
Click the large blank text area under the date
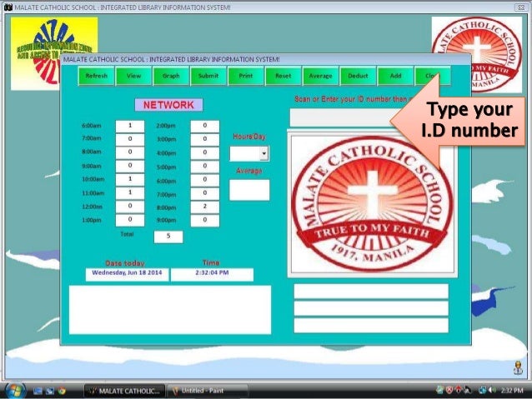(x=170, y=310)
